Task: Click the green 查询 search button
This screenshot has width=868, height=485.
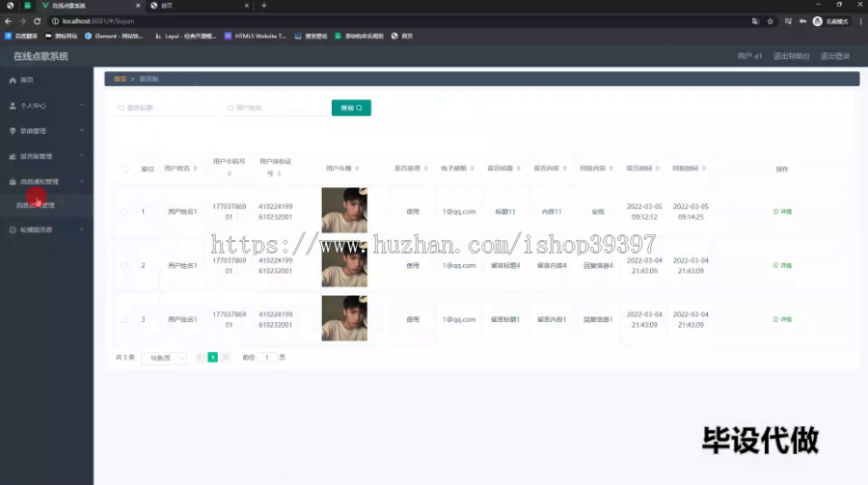Action: [x=351, y=108]
